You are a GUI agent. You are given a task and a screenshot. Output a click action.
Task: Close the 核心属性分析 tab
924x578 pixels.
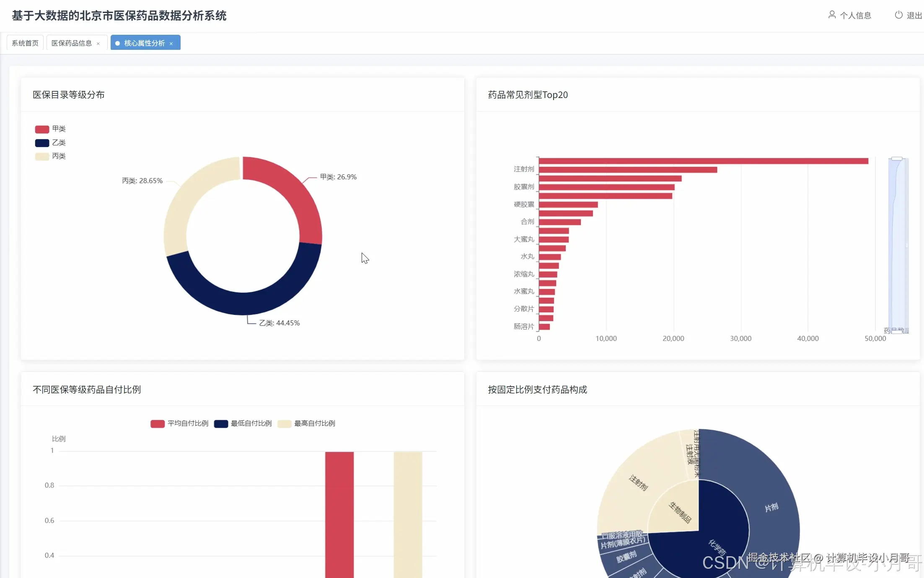[171, 44]
